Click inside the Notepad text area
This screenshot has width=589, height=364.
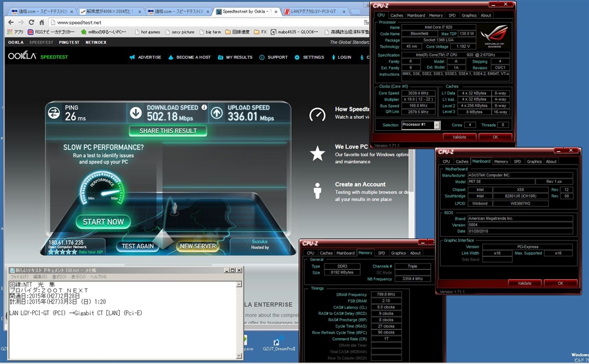(123, 320)
